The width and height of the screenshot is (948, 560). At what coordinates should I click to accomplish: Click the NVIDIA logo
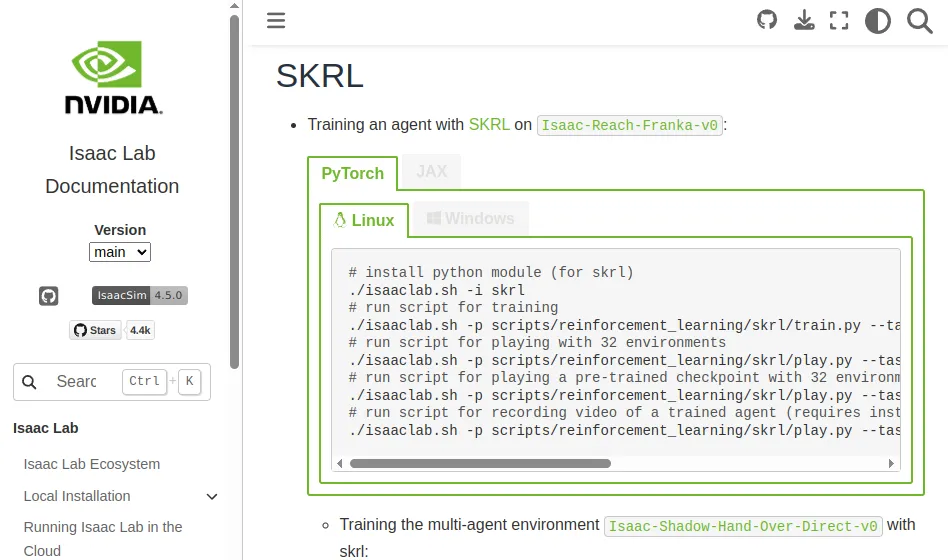pos(112,77)
